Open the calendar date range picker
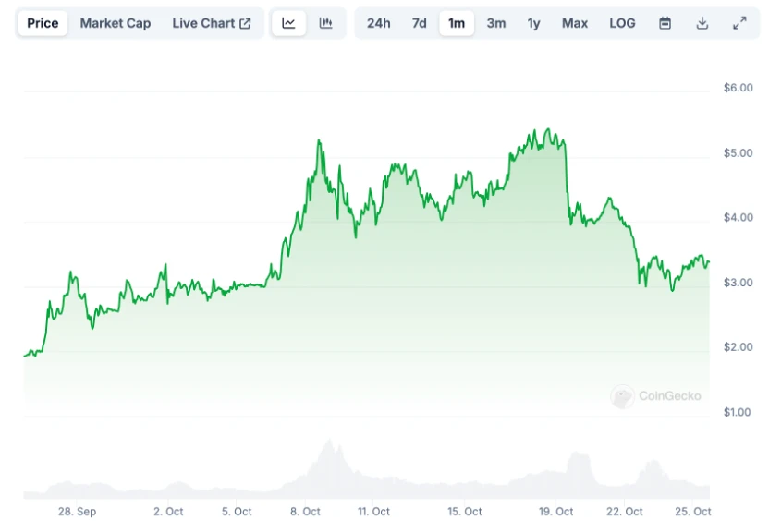The height and width of the screenshot is (532, 769). click(x=665, y=23)
